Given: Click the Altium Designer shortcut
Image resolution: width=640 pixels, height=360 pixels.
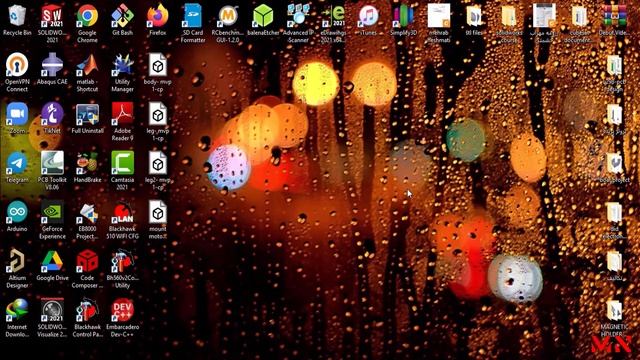Looking at the screenshot, I should point(17,261).
